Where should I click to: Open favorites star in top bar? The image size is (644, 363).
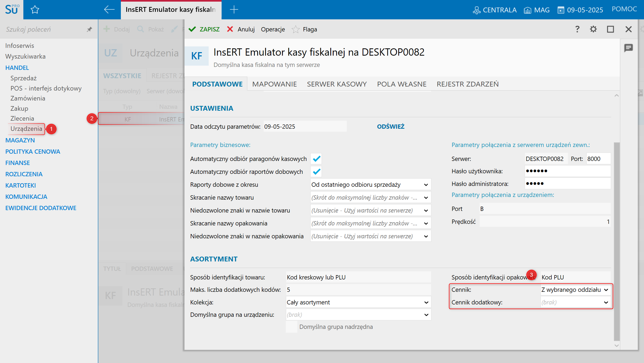35,10
